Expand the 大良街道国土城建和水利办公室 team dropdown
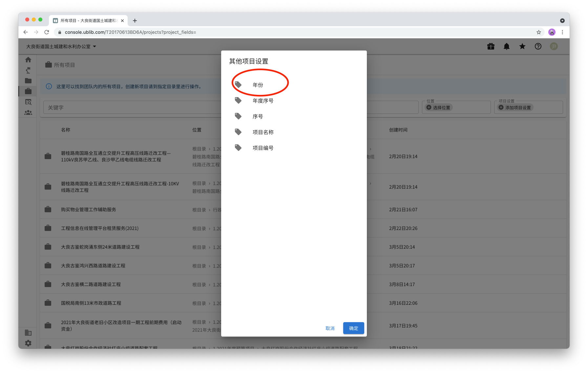The image size is (588, 373). point(61,47)
